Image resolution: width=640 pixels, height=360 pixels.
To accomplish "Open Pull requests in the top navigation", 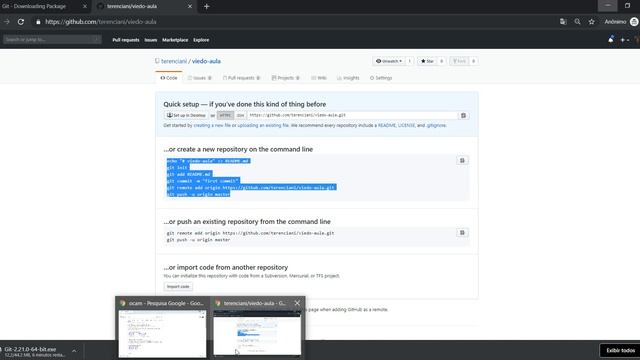I will (x=126, y=40).
